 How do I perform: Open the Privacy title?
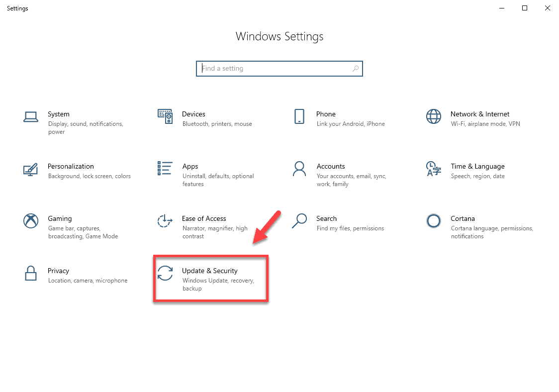coord(59,271)
